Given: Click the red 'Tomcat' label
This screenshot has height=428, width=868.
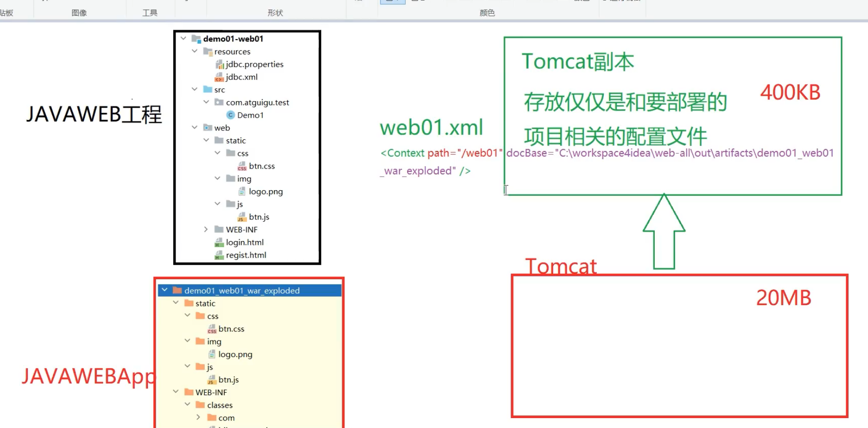Looking at the screenshot, I should point(561,266).
